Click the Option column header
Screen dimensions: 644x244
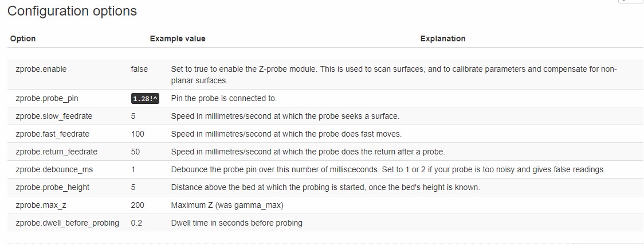coord(23,38)
